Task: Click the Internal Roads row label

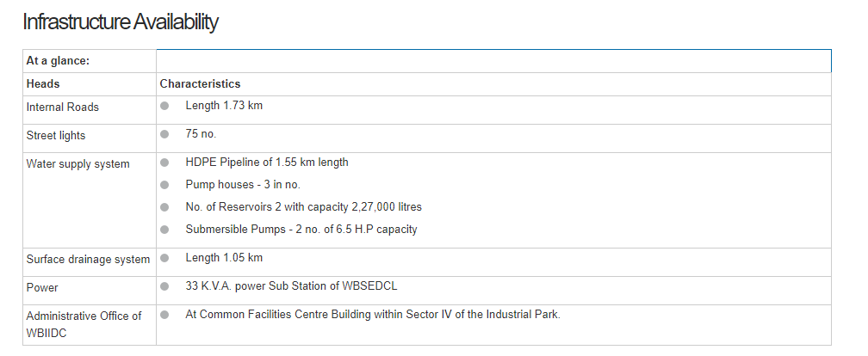Action: pyautogui.click(x=63, y=107)
